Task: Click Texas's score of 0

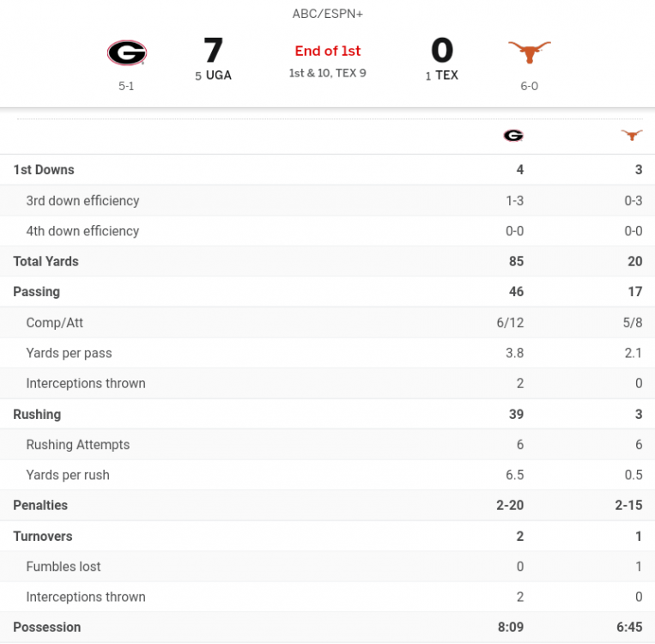Action: (441, 50)
